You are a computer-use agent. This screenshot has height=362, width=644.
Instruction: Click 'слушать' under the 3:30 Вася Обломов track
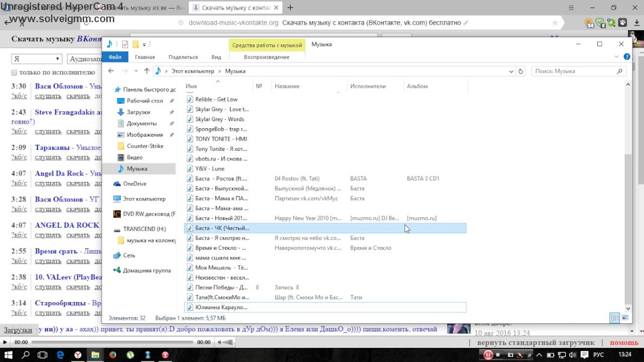tap(48, 96)
